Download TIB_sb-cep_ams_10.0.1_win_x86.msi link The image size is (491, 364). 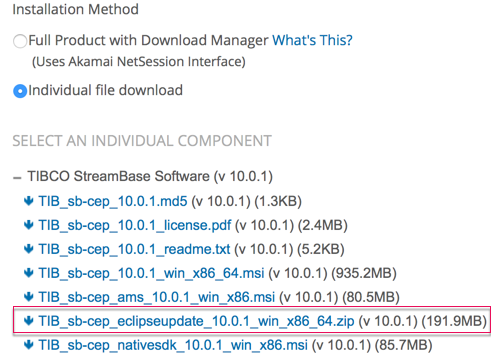point(157,297)
